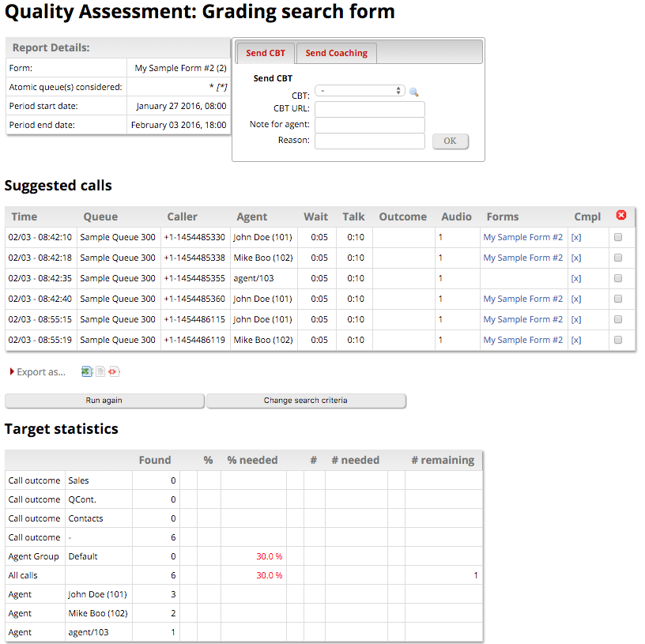Click into the CBT URL field

370,109
